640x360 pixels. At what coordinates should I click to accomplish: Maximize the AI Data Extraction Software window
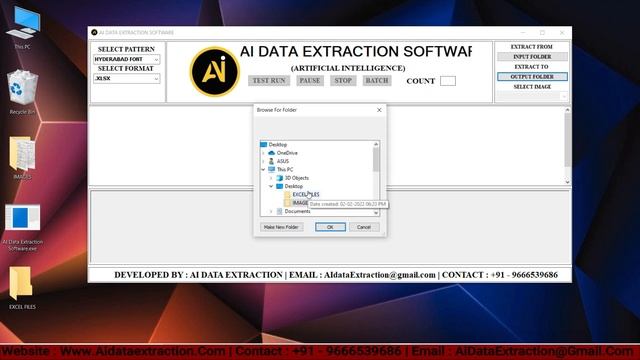(542, 33)
